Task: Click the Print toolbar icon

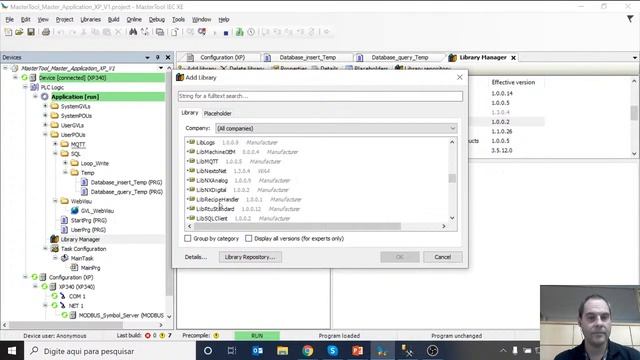Action: click(46, 32)
